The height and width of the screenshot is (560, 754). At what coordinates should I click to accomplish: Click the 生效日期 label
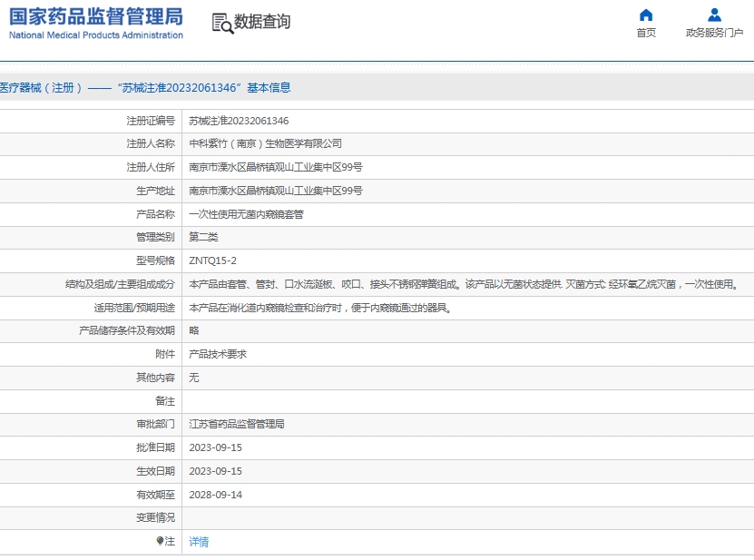tap(155, 470)
